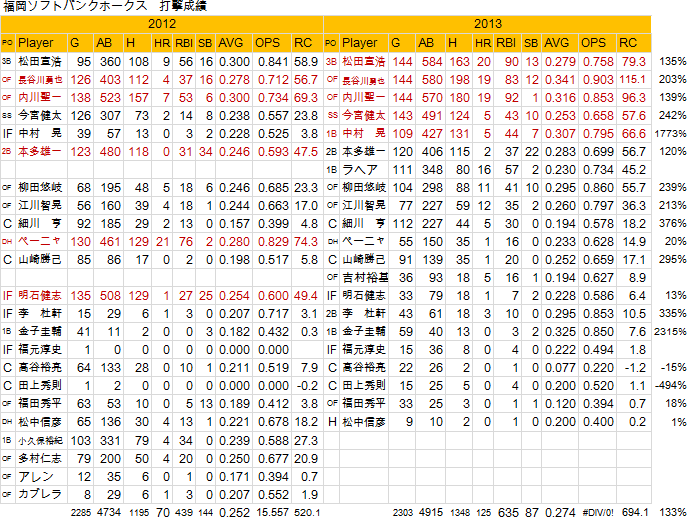
Task: Click 内川聖一 2012 hits value 157
Action: coord(138,97)
